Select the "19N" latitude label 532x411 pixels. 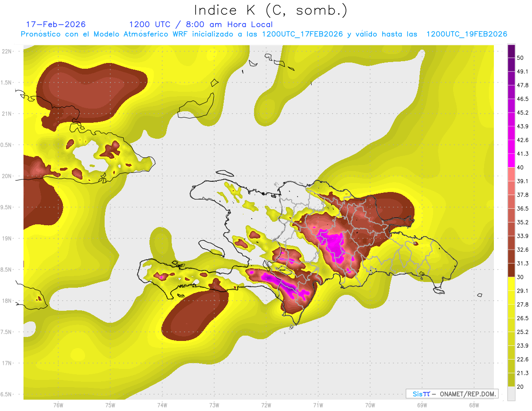(7, 238)
